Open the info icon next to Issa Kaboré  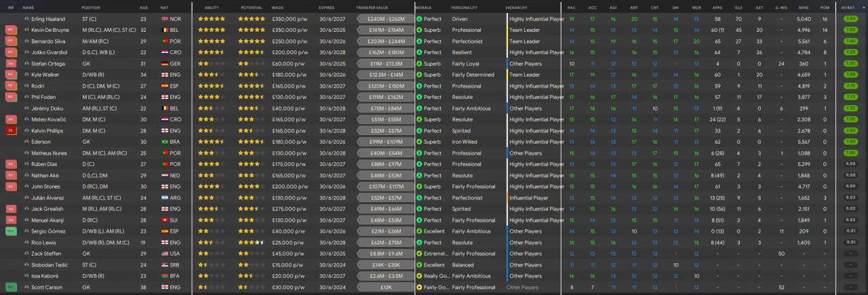26,276
